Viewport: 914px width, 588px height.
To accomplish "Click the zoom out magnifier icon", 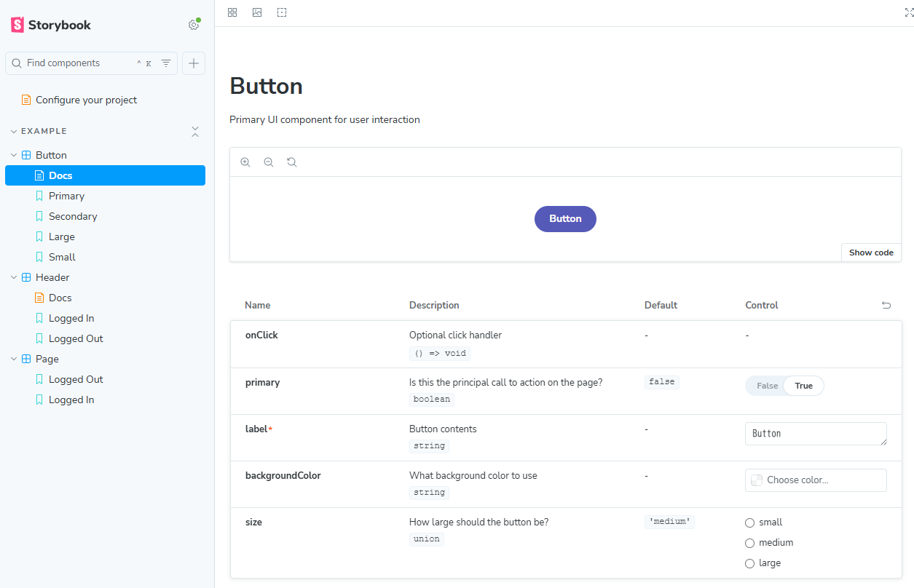I will coord(269,162).
